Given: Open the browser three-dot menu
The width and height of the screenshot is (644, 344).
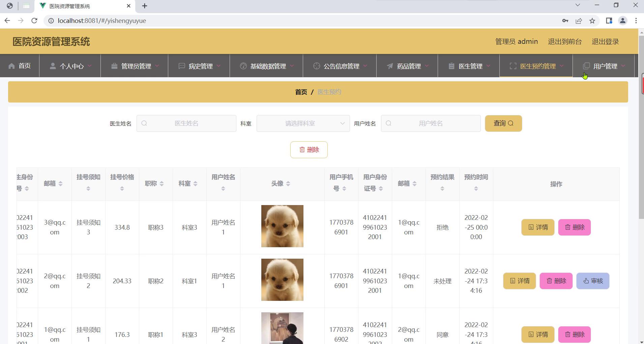Looking at the screenshot, I should tap(636, 21).
